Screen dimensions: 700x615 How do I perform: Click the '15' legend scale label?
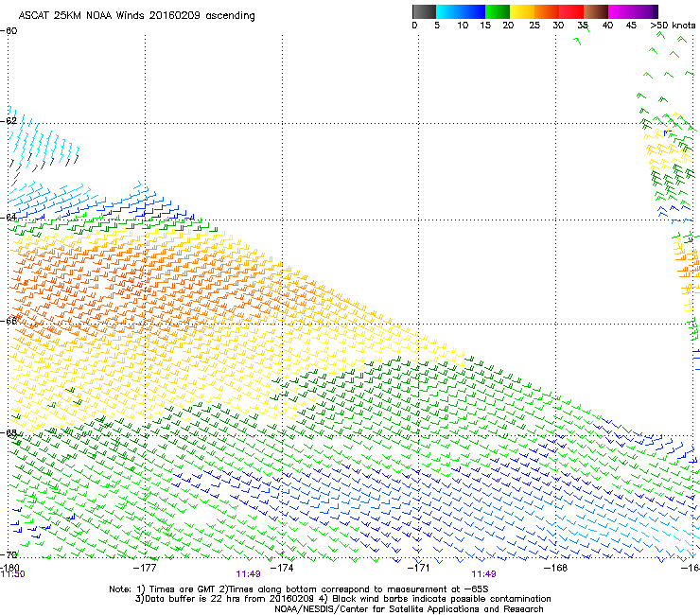coord(485,26)
